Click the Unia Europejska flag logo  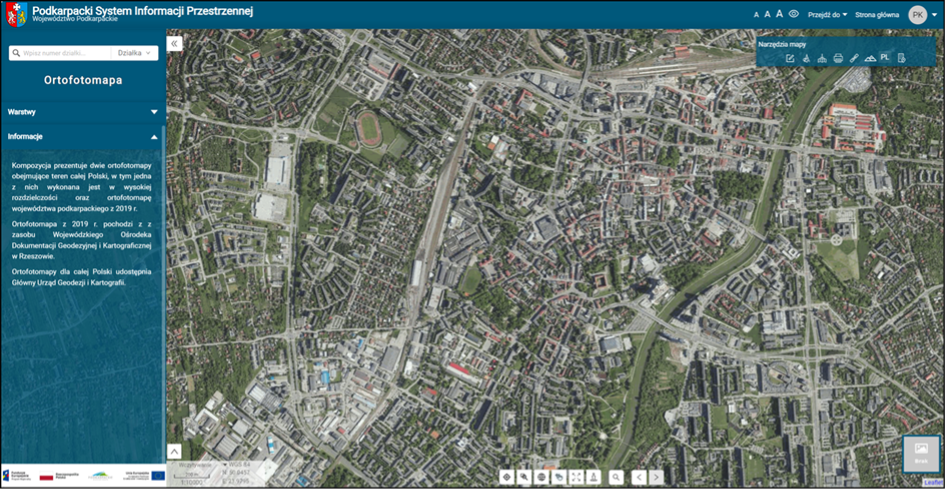click(x=146, y=476)
